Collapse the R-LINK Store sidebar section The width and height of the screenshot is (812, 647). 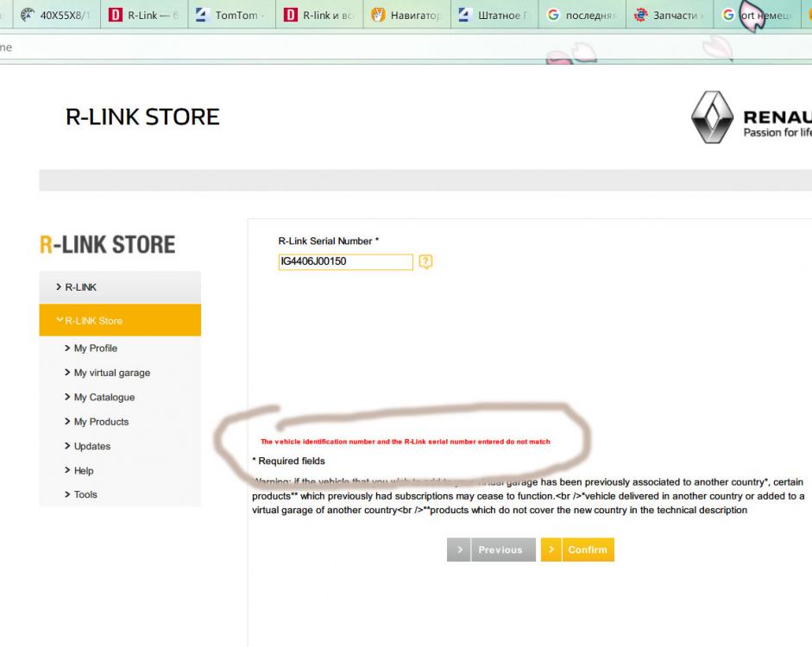[120, 320]
